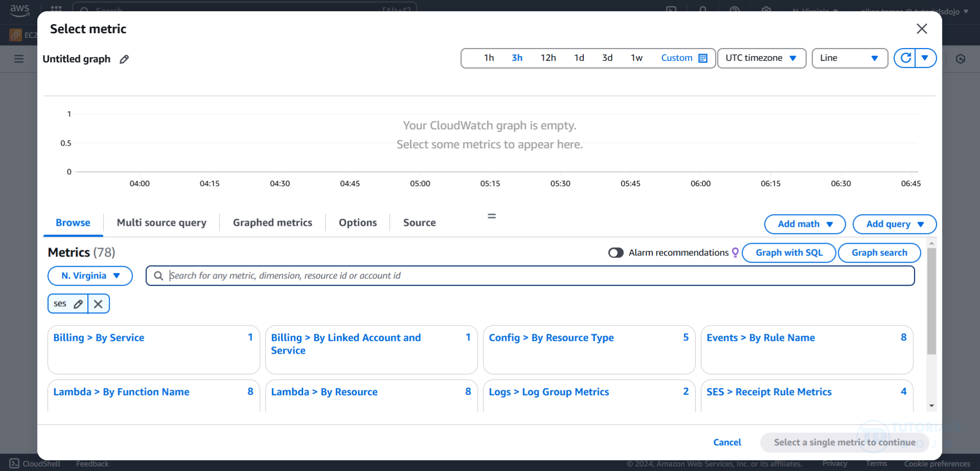Open the Graphed metrics tab

[x=273, y=223]
